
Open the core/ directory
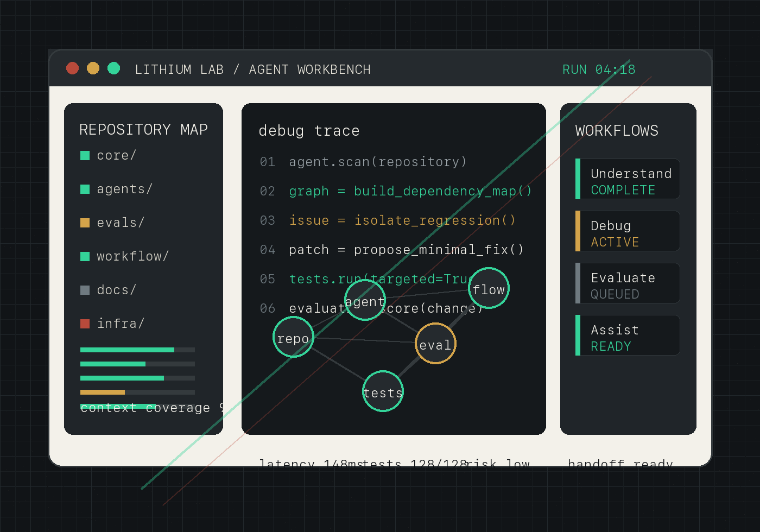click(x=116, y=156)
